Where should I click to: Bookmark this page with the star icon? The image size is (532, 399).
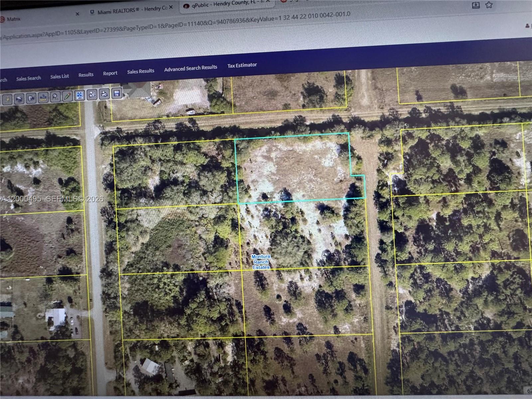488,5
